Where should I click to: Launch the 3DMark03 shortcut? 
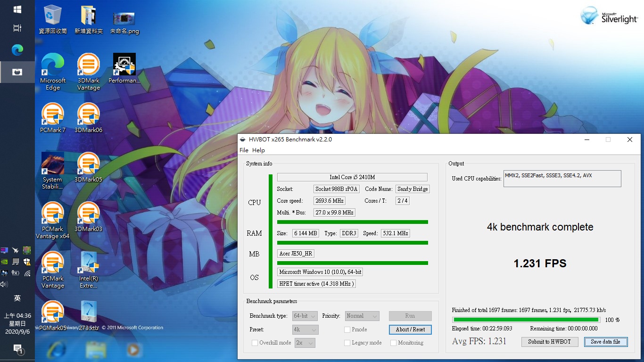pos(89,217)
